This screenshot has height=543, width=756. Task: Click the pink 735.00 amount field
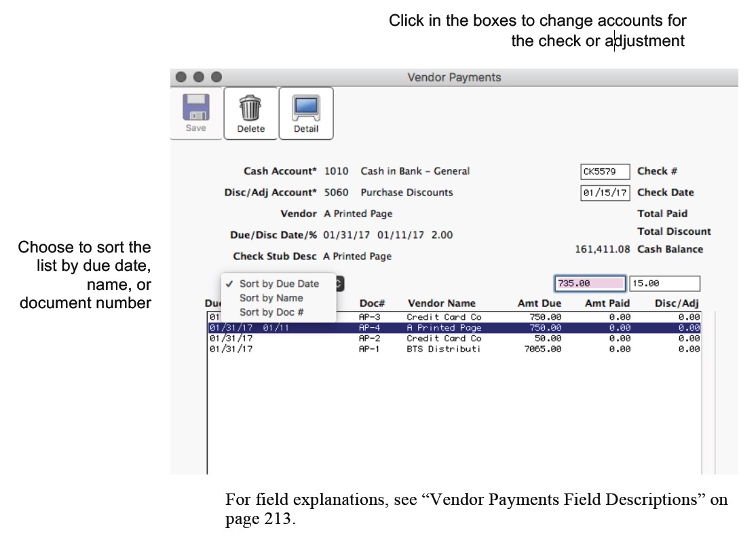click(x=590, y=284)
